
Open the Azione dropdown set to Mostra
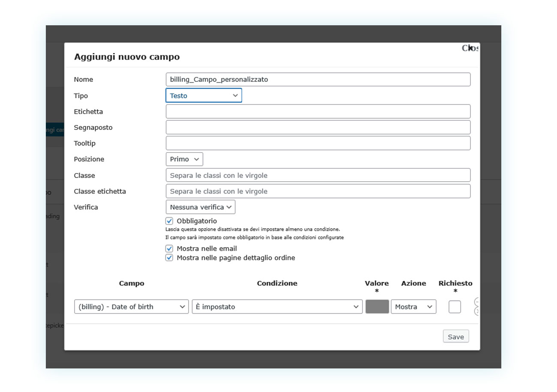[x=413, y=307]
